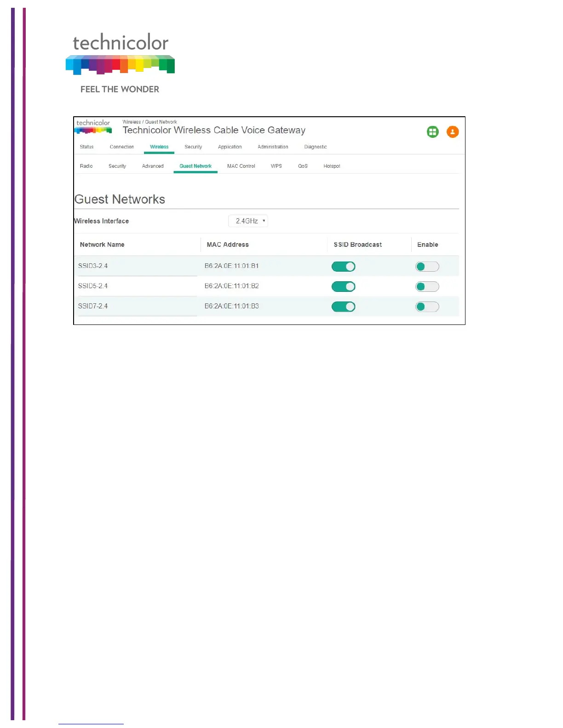Open the Security main tab
Image resolution: width=563 pixels, height=728 pixels.
193,147
